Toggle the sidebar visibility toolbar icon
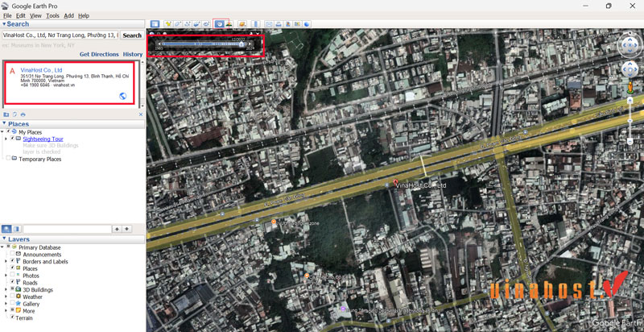 pos(155,24)
